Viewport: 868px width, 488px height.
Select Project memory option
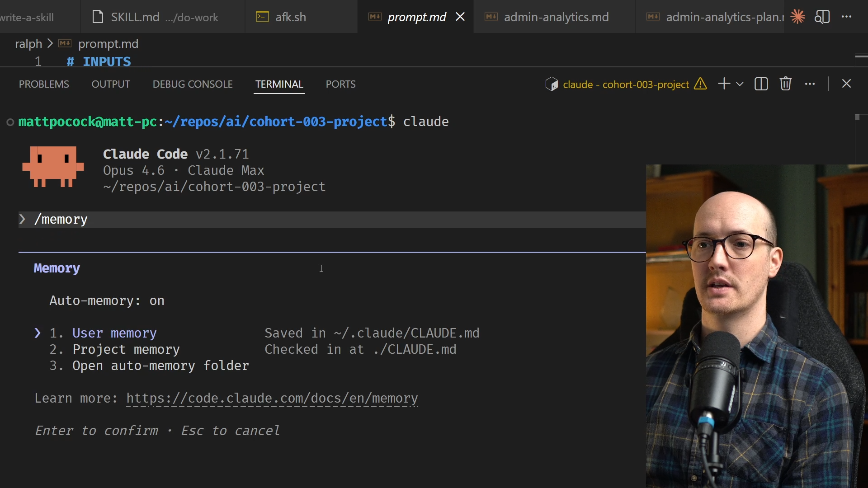click(126, 350)
